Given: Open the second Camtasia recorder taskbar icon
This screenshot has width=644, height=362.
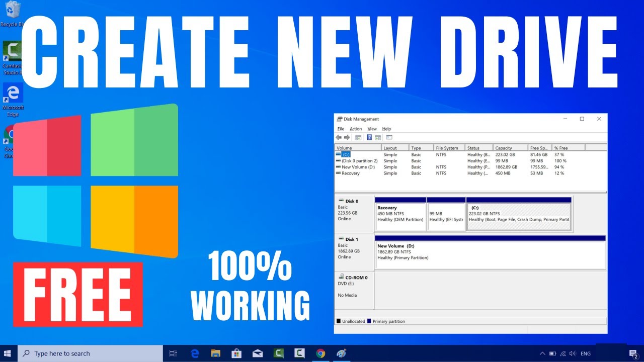Looking at the screenshot, I should coord(299,353).
